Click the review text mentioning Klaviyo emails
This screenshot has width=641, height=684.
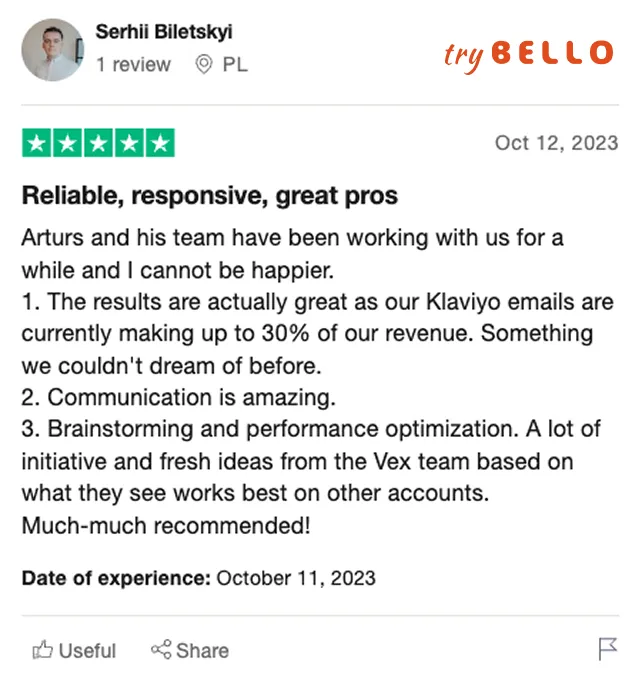point(318,302)
